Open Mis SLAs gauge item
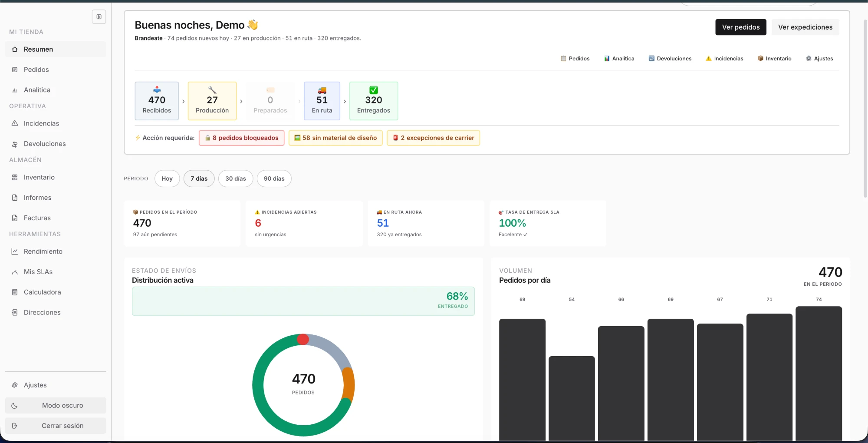 click(56, 272)
